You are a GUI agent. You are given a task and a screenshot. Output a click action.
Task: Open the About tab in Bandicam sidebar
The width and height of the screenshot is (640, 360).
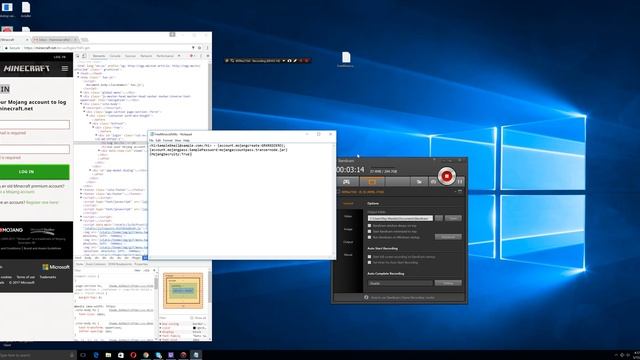[x=348, y=255]
